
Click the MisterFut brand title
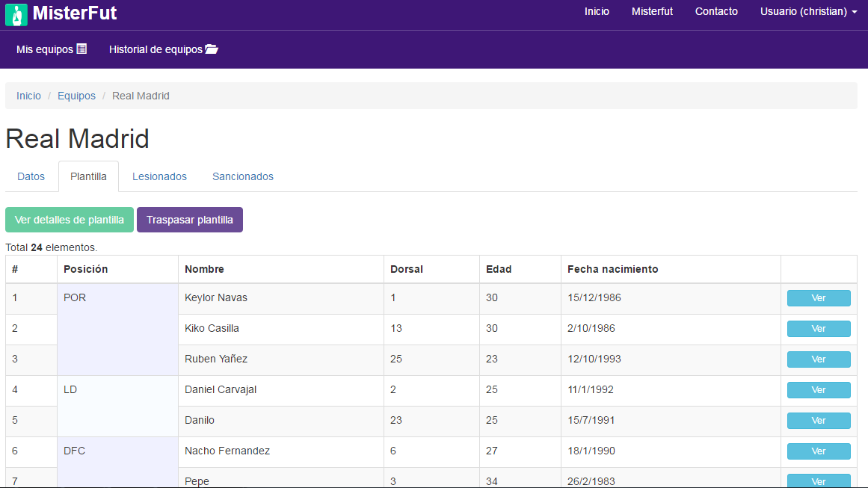pos(75,13)
